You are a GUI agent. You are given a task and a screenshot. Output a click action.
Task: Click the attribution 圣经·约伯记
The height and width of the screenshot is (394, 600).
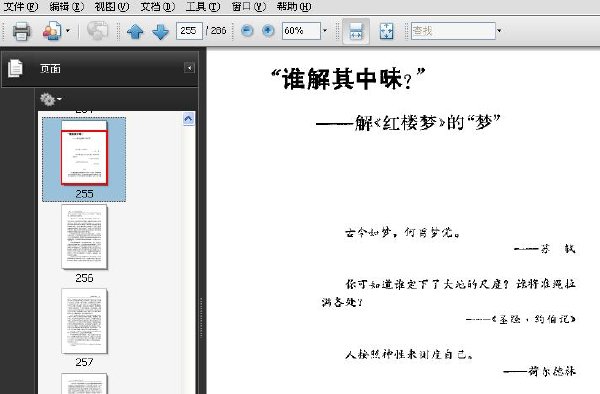pyautogui.click(x=534, y=319)
